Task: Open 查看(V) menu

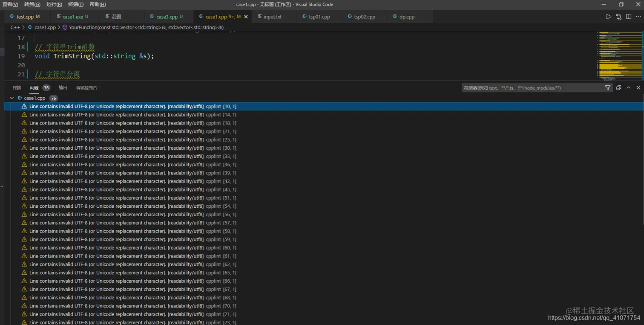Action: 10,4
